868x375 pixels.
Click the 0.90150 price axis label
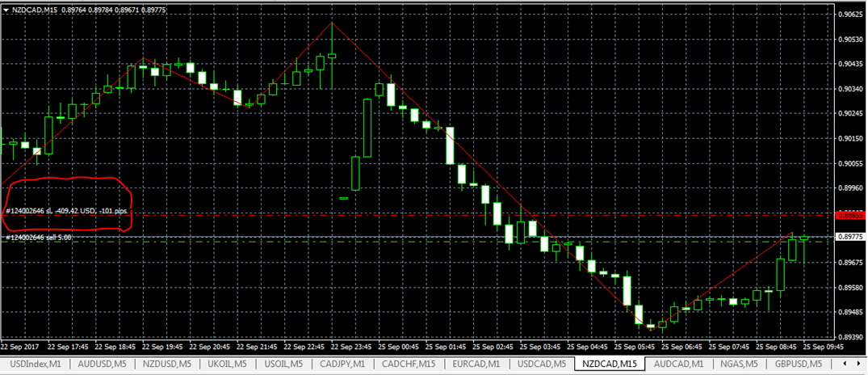click(x=851, y=138)
